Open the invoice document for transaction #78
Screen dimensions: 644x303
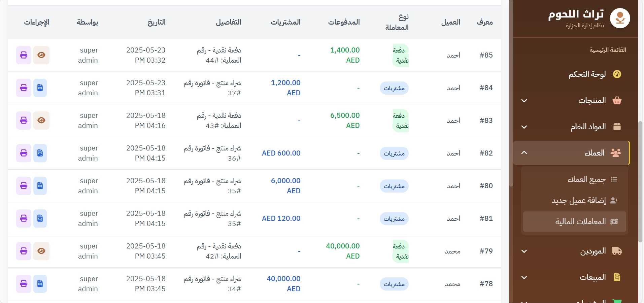click(40, 284)
